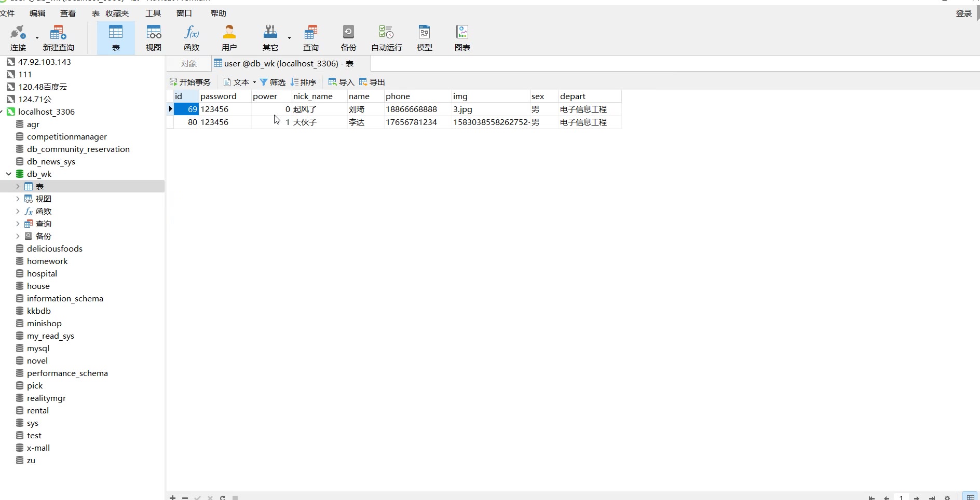This screenshot has height=500, width=980.
Task: Click the 登录 login button
Action: pos(964,13)
